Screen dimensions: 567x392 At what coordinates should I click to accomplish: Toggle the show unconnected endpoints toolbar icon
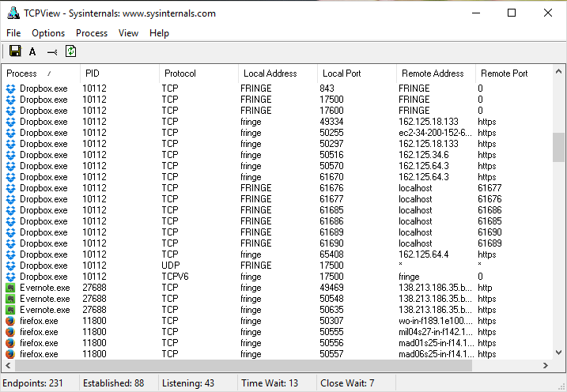[x=52, y=51]
